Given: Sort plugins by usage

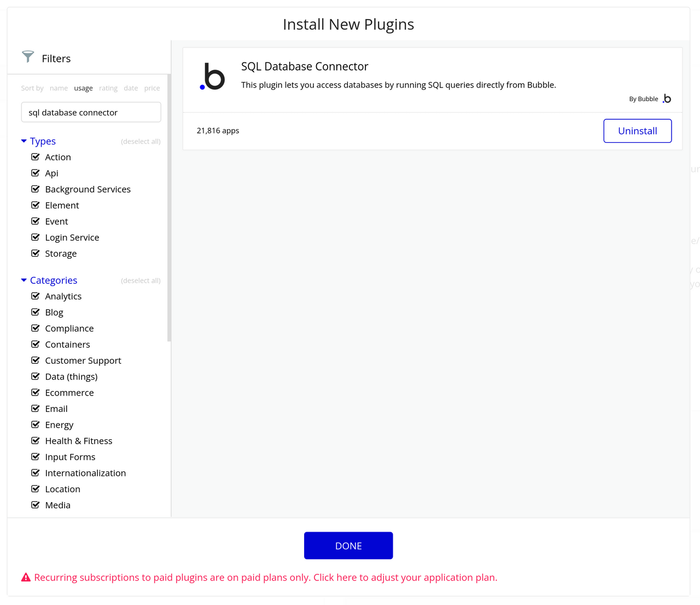Looking at the screenshot, I should pos(83,88).
